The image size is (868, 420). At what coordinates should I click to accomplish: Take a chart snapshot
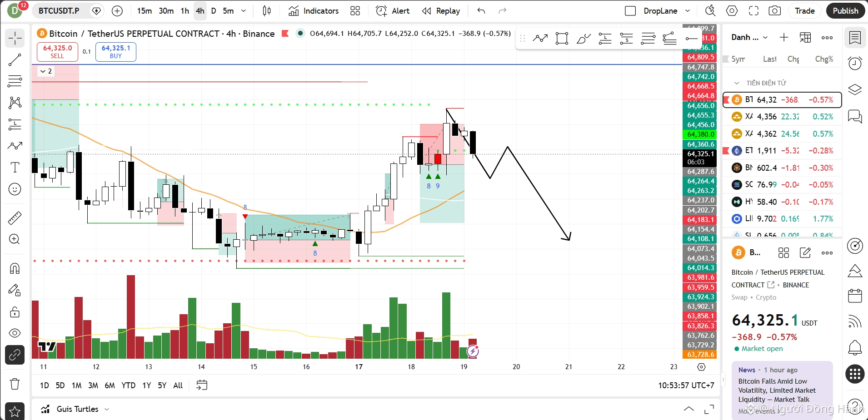(775, 11)
